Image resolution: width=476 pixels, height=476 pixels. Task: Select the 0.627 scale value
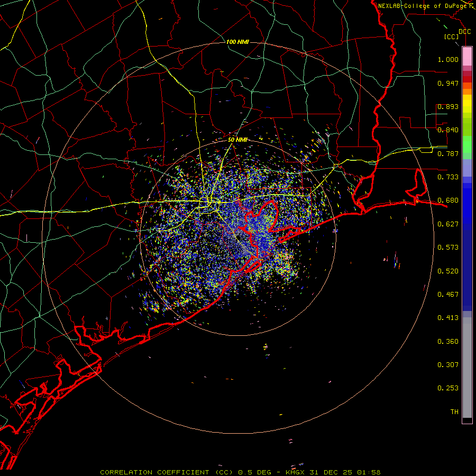448,224
